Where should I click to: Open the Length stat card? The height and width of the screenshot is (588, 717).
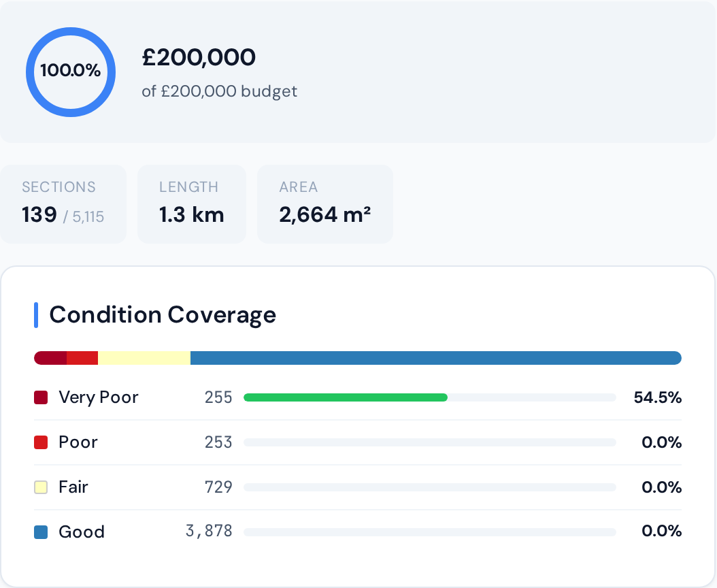pyautogui.click(x=192, y=204)
